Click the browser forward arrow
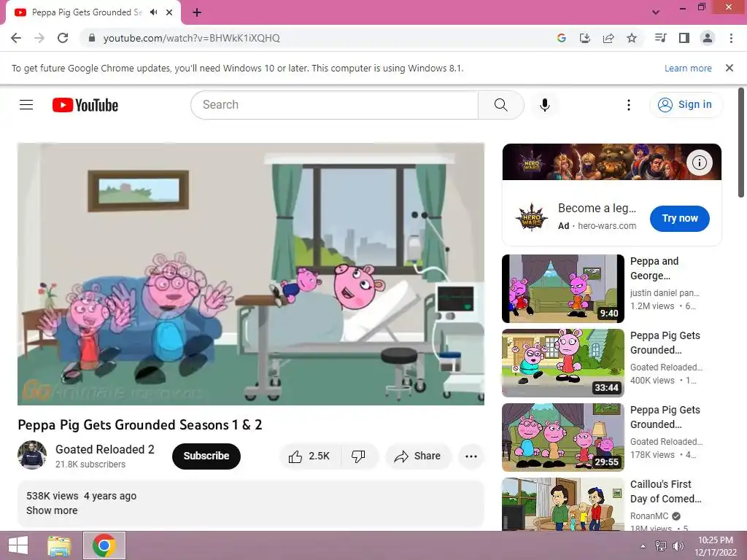 (x=39, y=38)
